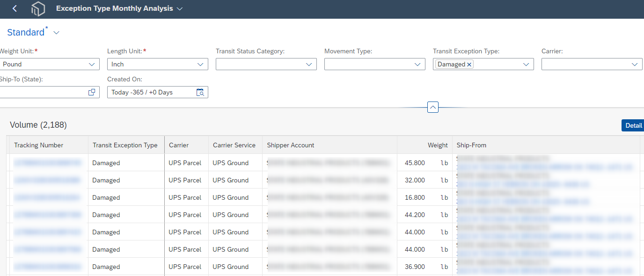Image resolution: width=644 pixels, height=276 pixels.
Task: Click UPS Parcel in the 44.200 lb row
Action: click(185, 215)
